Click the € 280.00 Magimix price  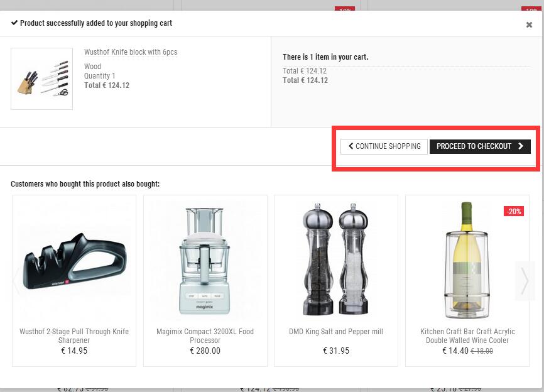coord(205,351)
